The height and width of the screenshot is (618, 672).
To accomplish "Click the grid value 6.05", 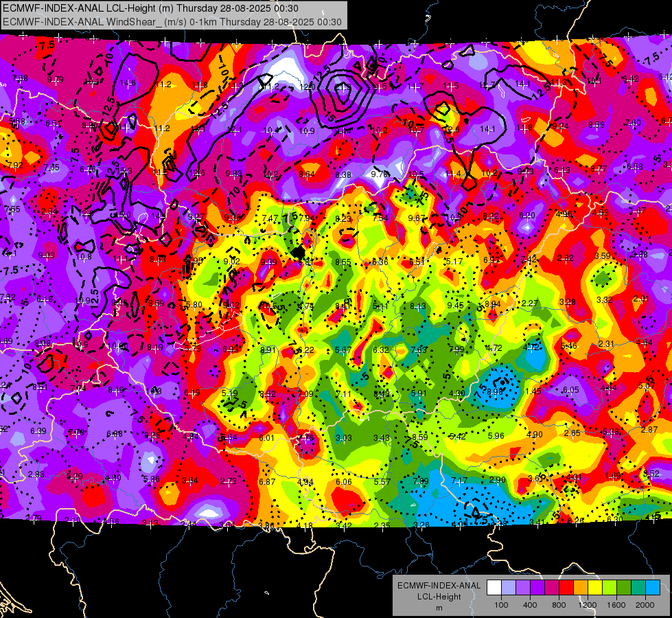I will pyautogui.click(x=571, y=390).
